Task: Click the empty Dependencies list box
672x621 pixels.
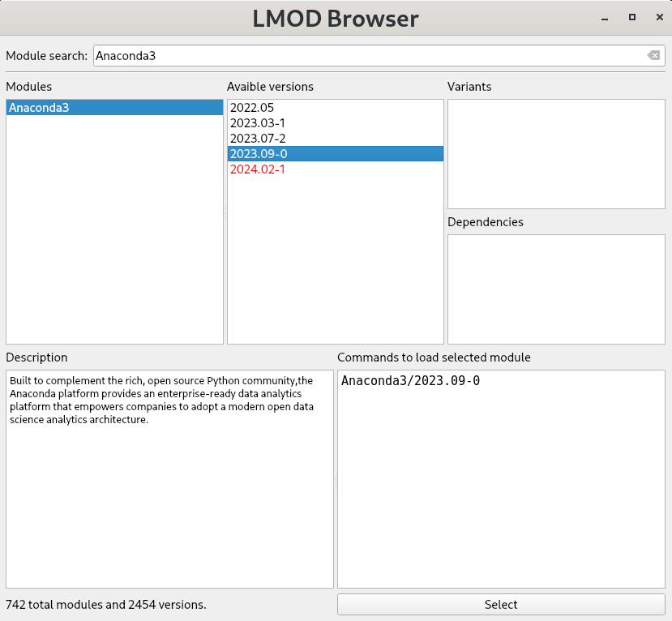Action: tap(556, 289)
